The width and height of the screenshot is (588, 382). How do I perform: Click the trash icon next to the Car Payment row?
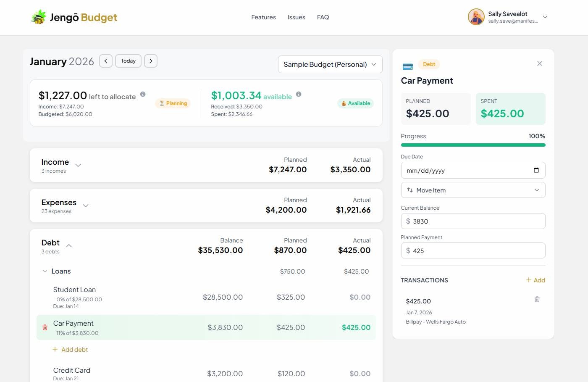coord(45,327)
